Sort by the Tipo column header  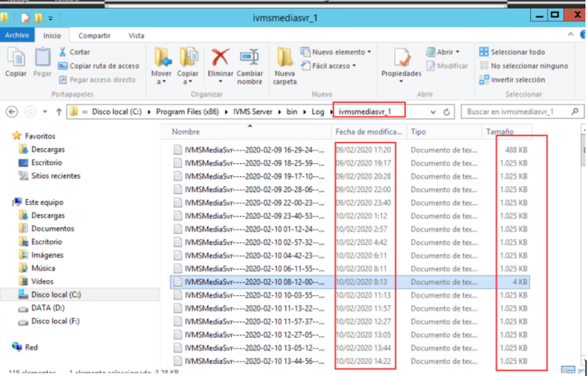click(x=444, y=132)
